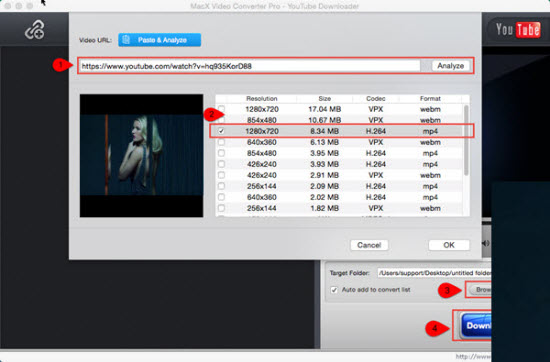Uncheck the 1280x720 8.34 MB mp4 row
The height and width of the screenshot is (362, 550).
tap(221, 131)
